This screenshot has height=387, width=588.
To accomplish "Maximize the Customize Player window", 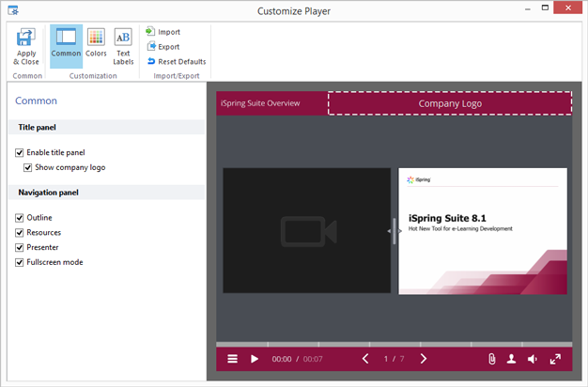I will click(545, 8).
